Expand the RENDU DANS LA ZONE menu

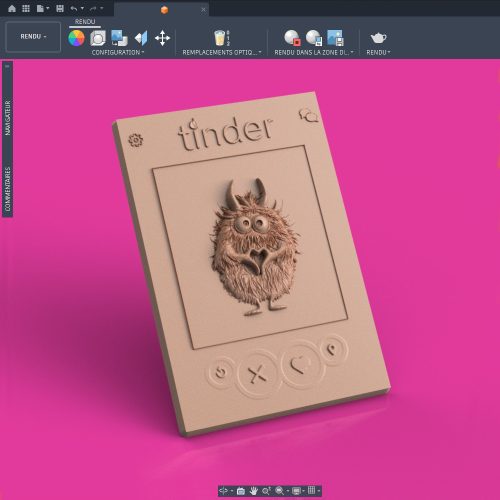[314, 52]
